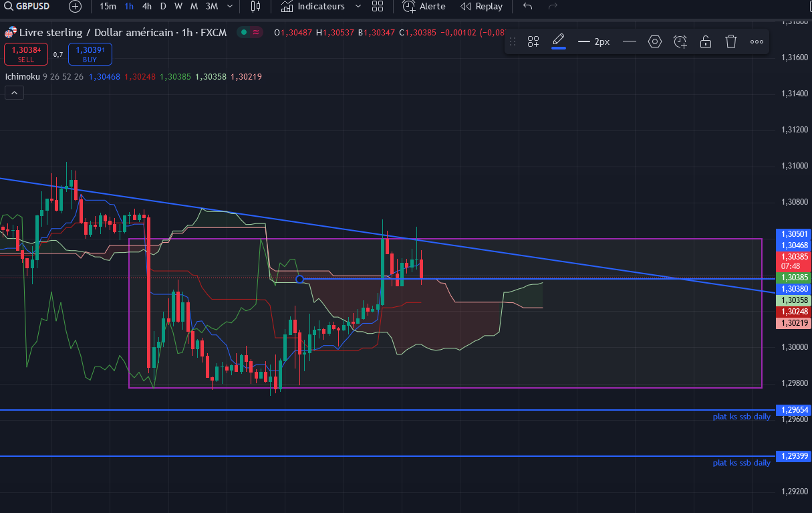Open drawing templates icon in floating toolbar
Viewport: 812px width, 513px height.
tap(533, 41)
